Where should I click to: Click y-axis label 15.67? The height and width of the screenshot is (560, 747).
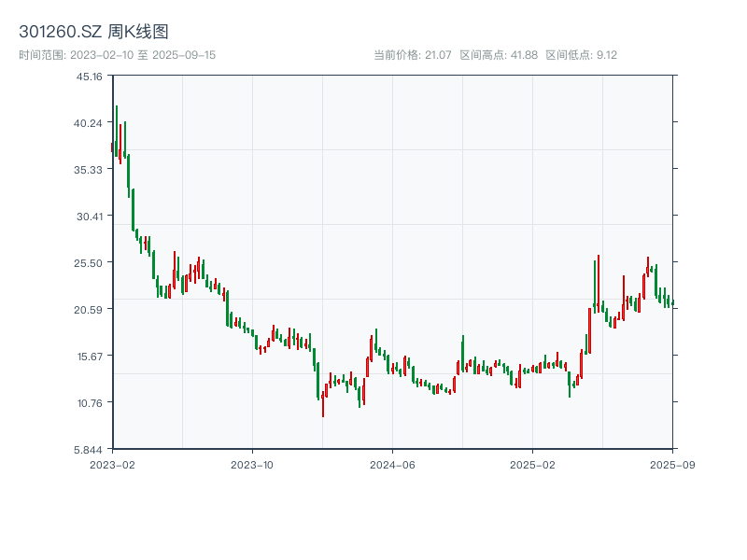pos(90,357)
